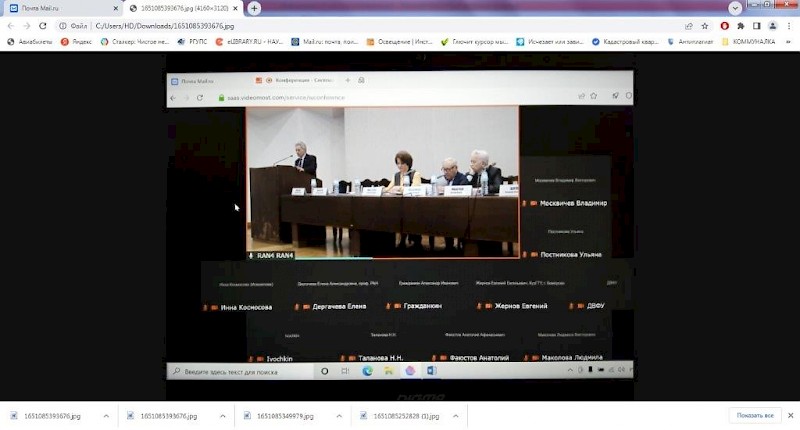Screen dimensions: 800x430
Task: Open new tab with plus button
Action: click(x=255, y=8)
